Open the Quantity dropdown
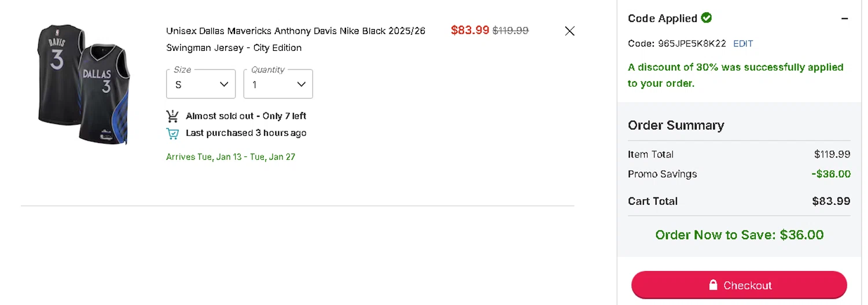Screen dimensions: 868x305 (x=278, y=84)
